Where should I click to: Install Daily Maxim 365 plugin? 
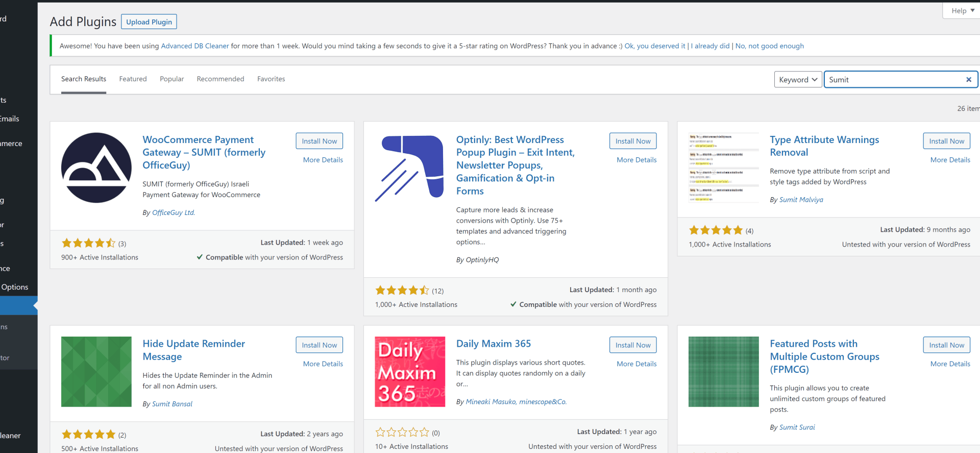point(633,345)
